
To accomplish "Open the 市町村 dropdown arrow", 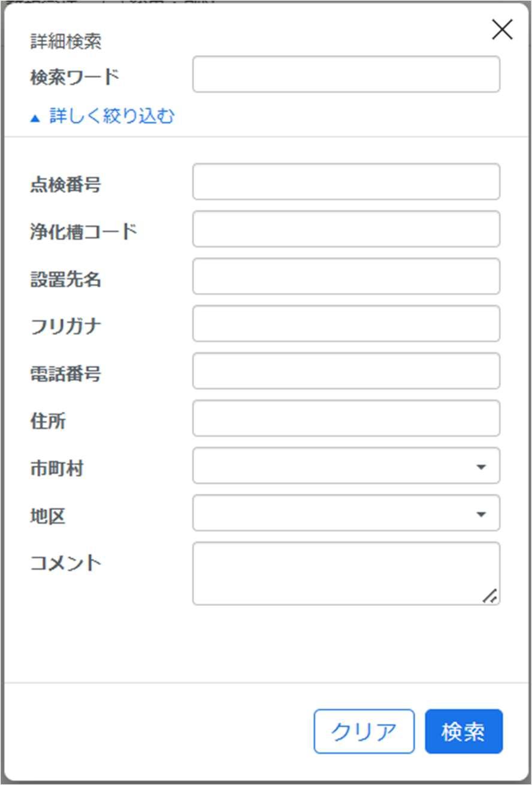I will pos(480,466).
